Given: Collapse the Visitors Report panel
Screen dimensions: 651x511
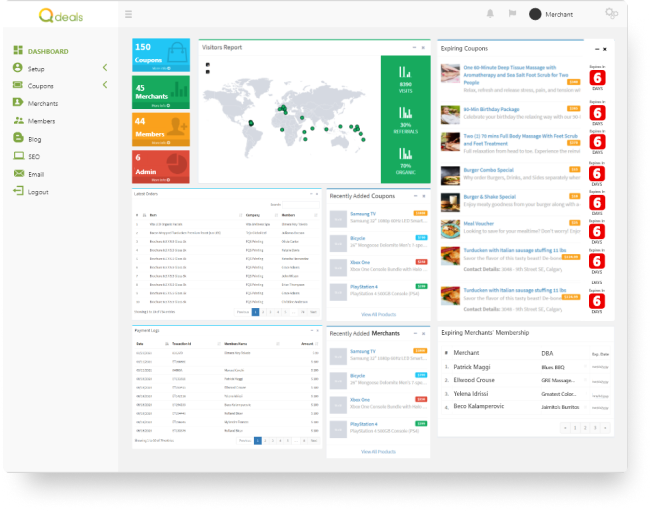Looking at the screenshot, I should [x=413, y=47].
